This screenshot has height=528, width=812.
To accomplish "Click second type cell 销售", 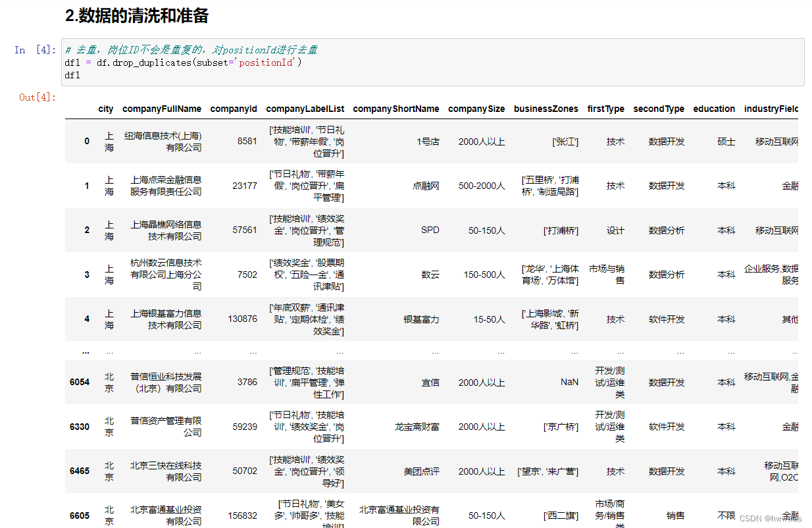I will click(675, 515).
